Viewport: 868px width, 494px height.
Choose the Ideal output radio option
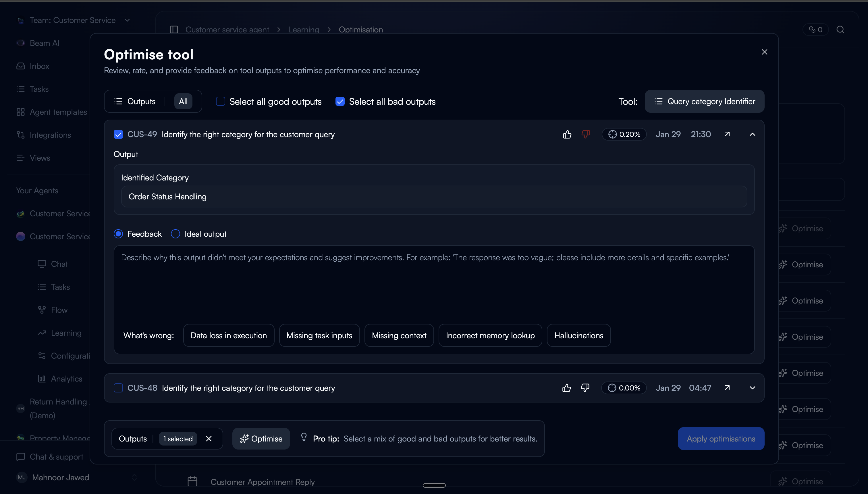point(175,234)
